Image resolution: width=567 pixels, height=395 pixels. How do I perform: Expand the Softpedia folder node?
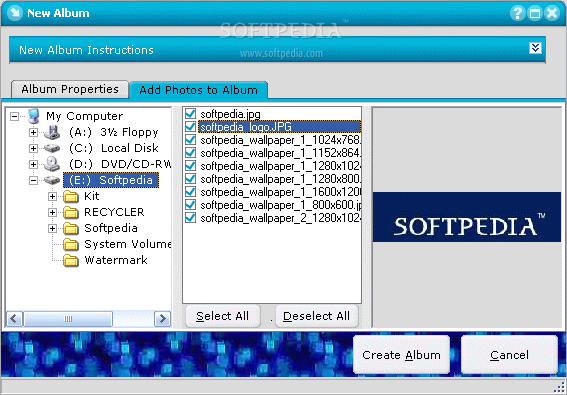52,228
